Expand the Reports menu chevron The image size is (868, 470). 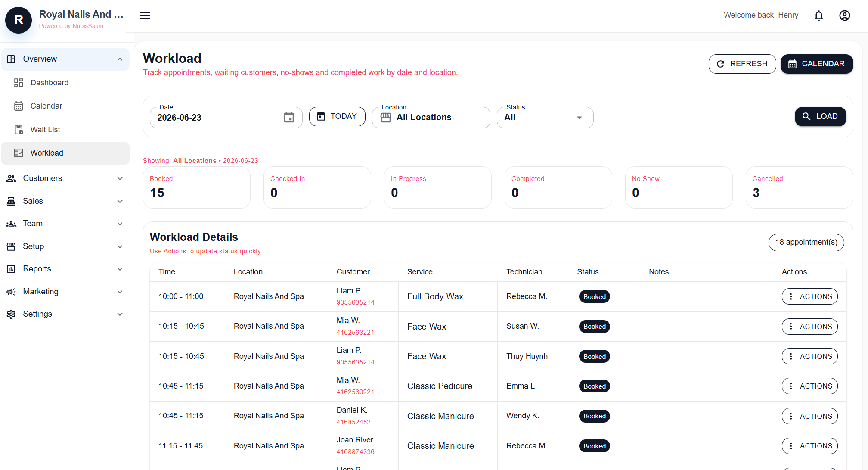pos(120,269)
